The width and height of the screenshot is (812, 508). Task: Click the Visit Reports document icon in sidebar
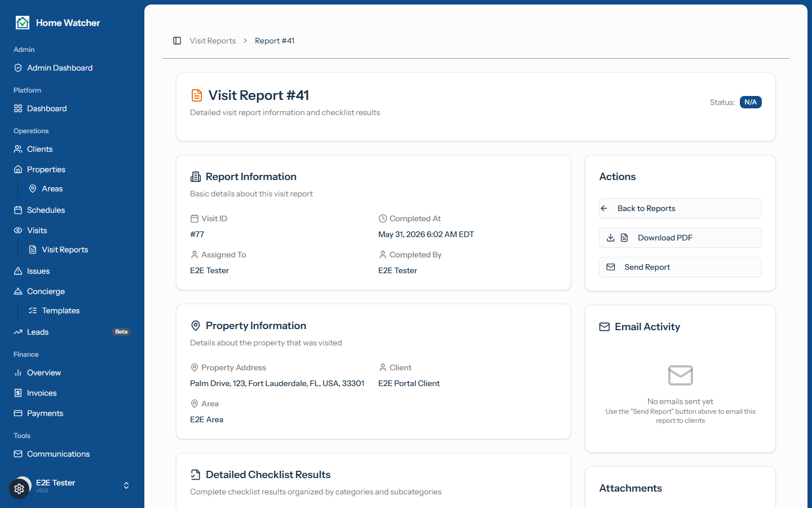[33, 249]
